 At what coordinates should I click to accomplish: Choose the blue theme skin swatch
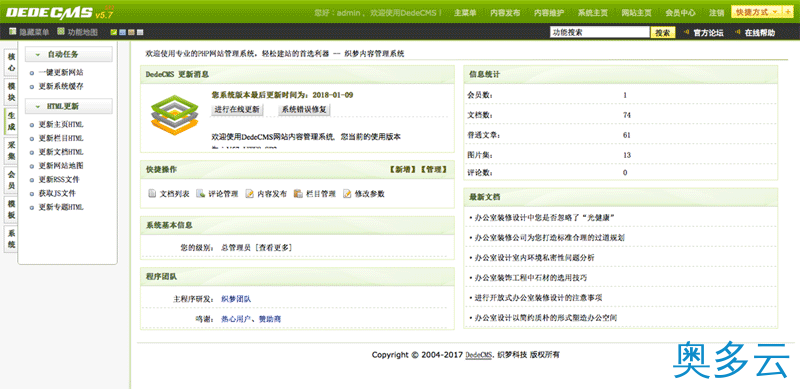122,33
